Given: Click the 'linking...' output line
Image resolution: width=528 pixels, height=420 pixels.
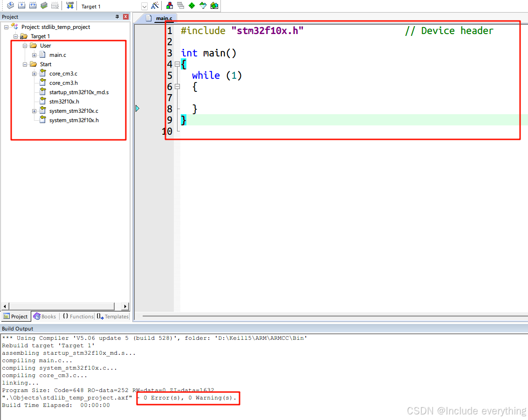Looking at the screenshot, I should [20, 383].
